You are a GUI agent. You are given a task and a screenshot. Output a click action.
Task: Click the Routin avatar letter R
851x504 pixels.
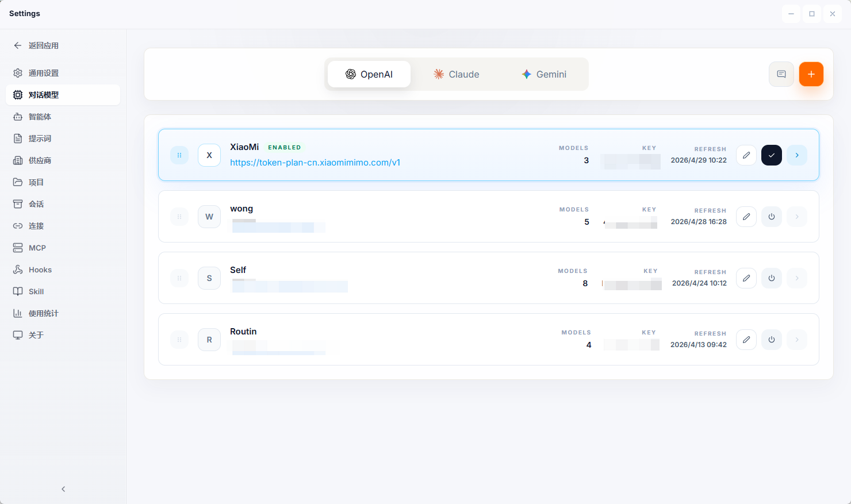209,340
